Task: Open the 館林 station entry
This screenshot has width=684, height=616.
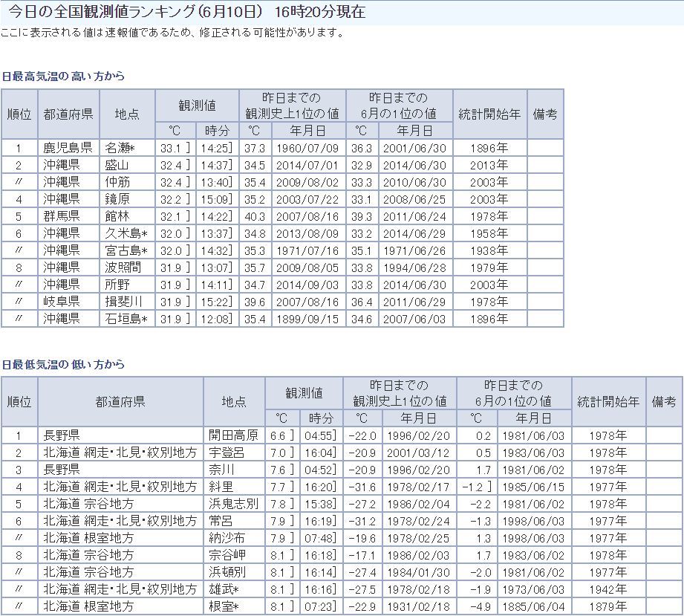Action: click(x=117, y=216)
